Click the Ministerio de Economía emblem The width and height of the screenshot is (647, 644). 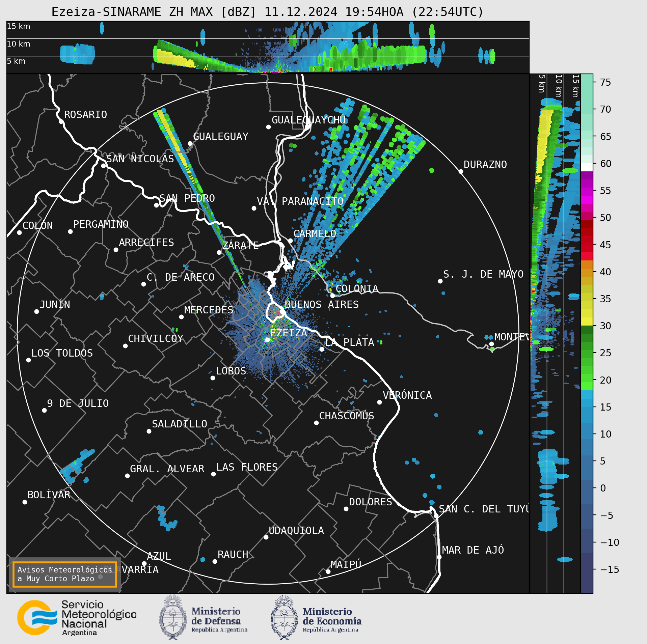point(285,618)
